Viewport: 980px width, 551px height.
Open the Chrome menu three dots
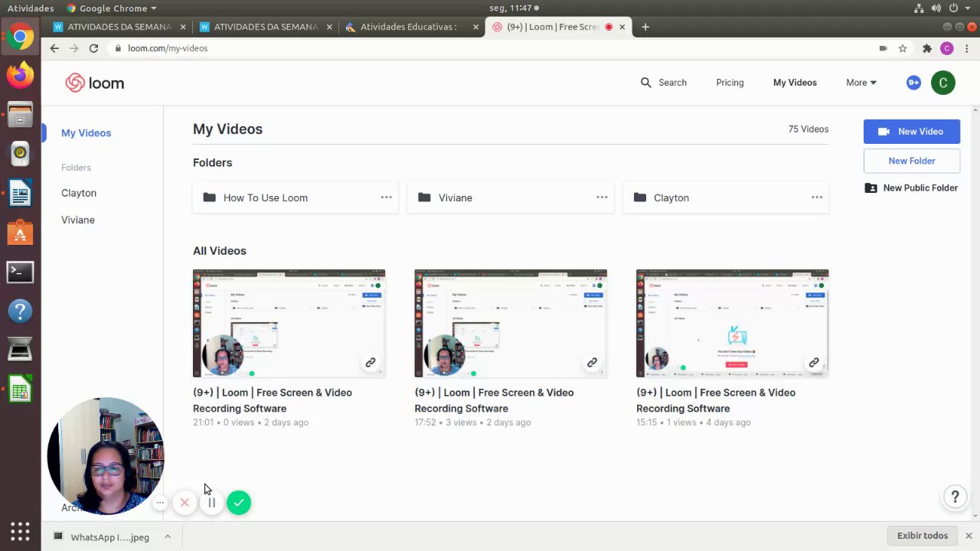[966, 48]
